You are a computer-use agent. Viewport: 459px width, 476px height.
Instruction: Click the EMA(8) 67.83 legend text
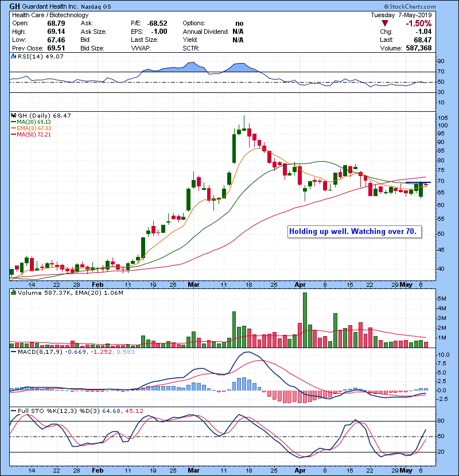(x=34, y=128)
